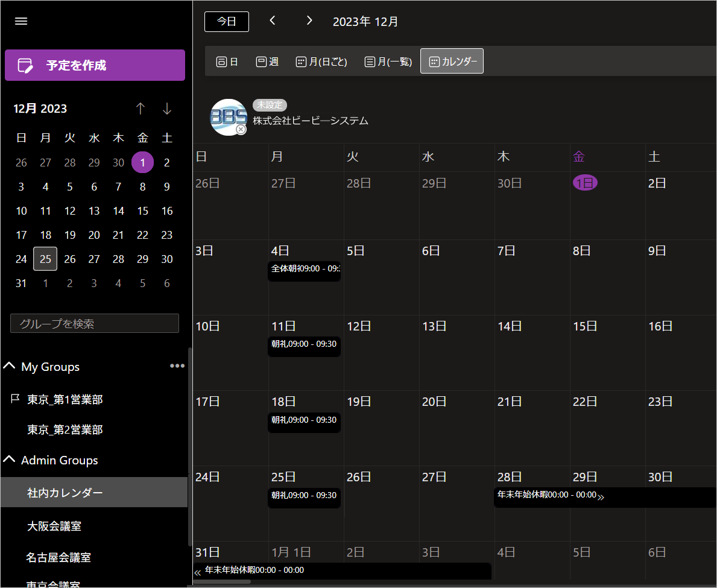Click the 20日 cell in main calendar

point(457,428)
